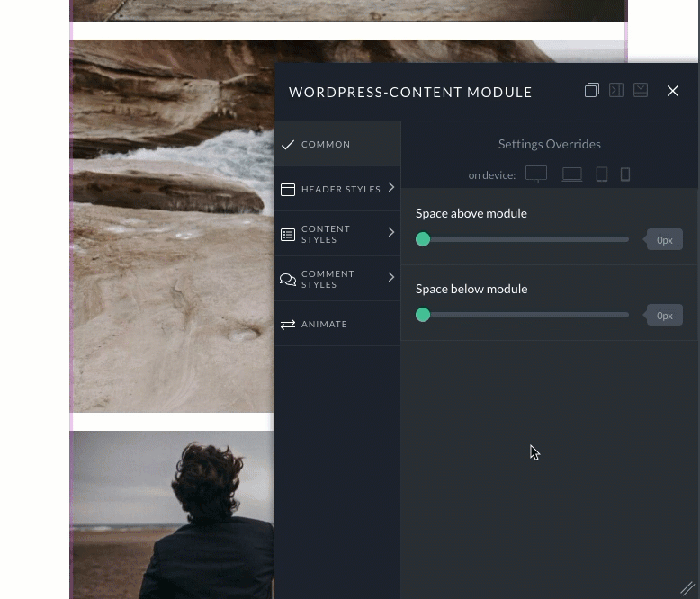Click the photo of curly-haired man

173,515
